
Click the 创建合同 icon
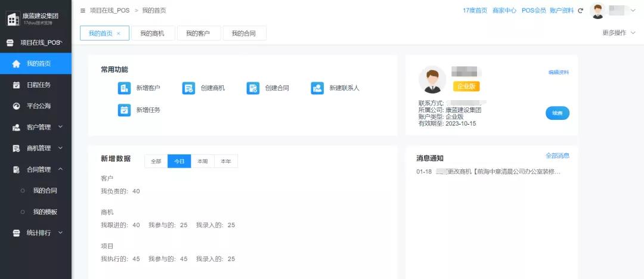253,88
